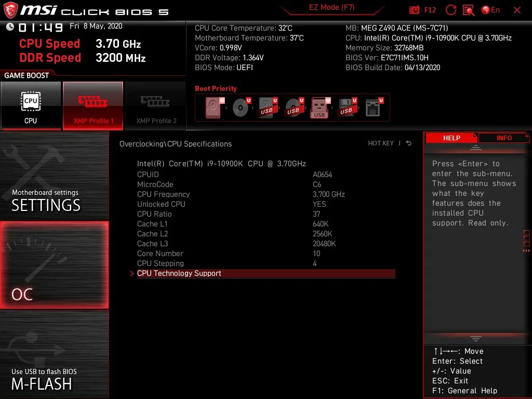This screenshot has width=532, height=399.
Task: Select the hard disk boot priority icon
Action: [x=215, y=108]
